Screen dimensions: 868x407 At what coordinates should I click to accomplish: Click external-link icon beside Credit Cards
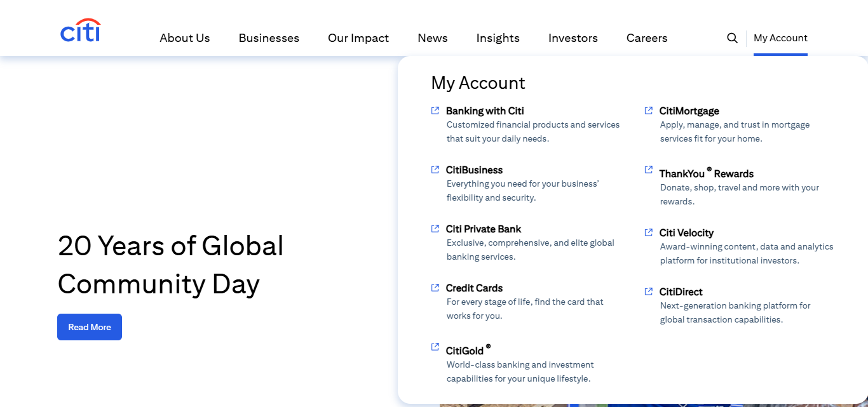[435, 288]
